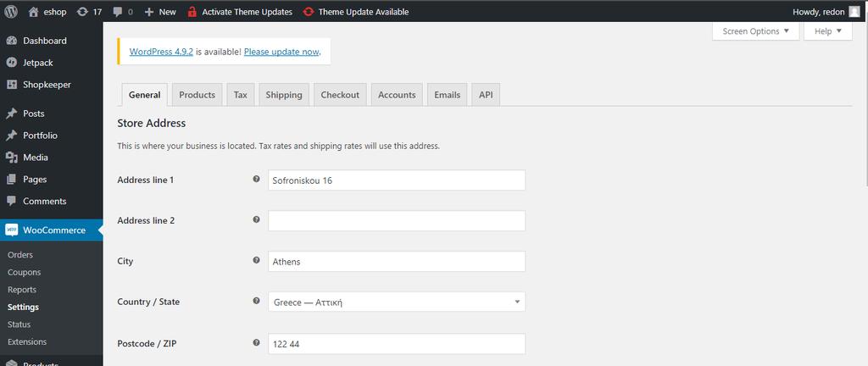Image resolution: width=868 pixels, height=366 pixels.
Task: Open Settings under WooCommerce
Action: [23, 307]
